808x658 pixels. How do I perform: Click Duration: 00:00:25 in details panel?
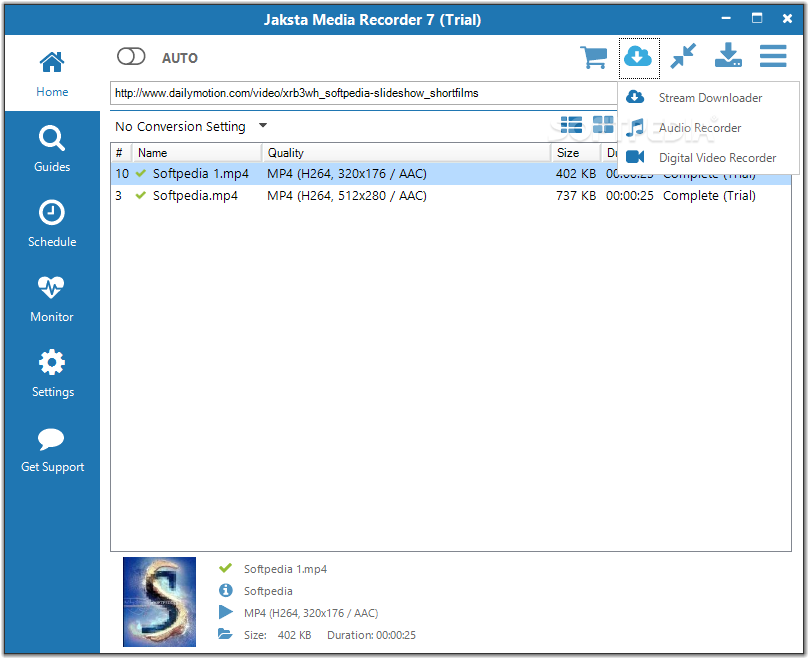pos(371,635)
